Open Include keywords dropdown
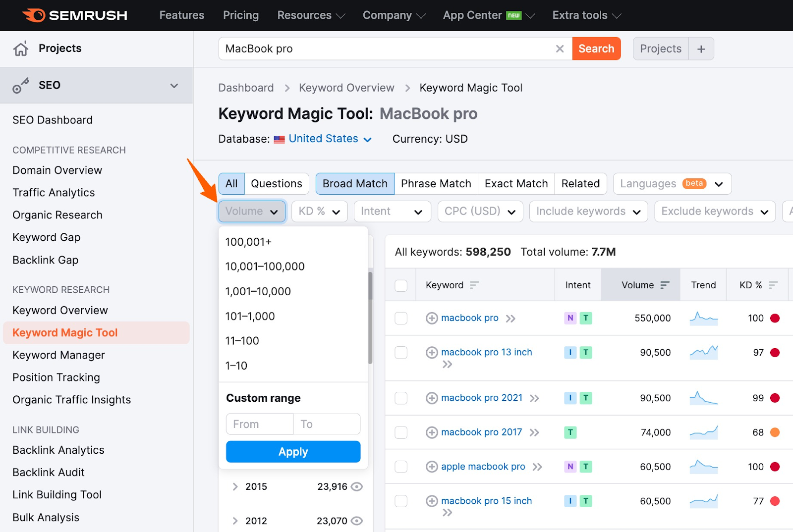This screenshot has height=532, width=793. tap(589, 212)
